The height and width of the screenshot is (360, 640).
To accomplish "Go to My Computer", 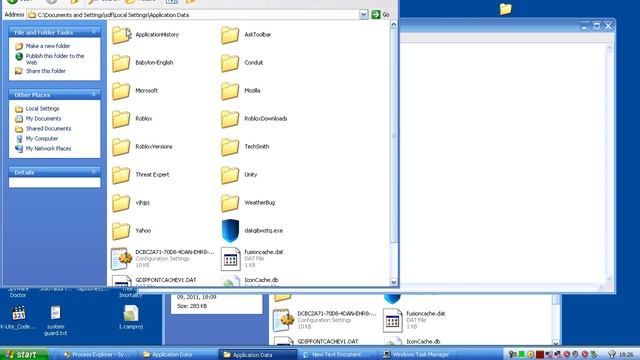I will pos(37,139).
